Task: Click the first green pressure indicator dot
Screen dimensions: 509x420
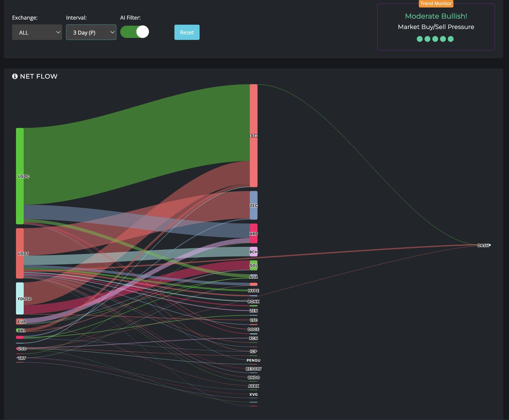Action: 420,39
